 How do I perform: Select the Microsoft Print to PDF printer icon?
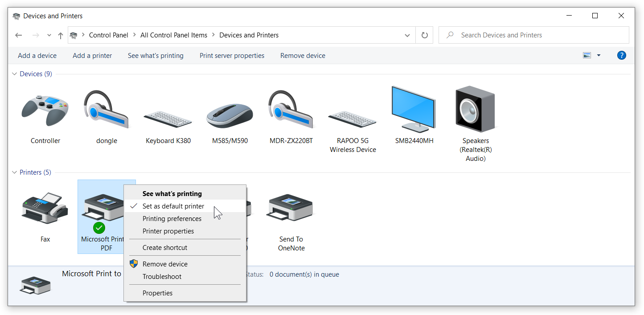[103, 207]
